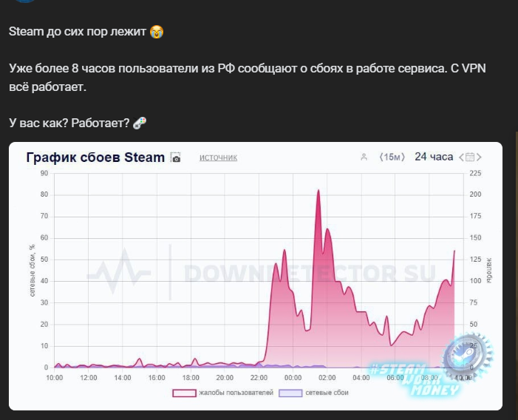Click the crying emoji in the post
Viewport: 518px width, 420px height.
(x=157, y=32)
